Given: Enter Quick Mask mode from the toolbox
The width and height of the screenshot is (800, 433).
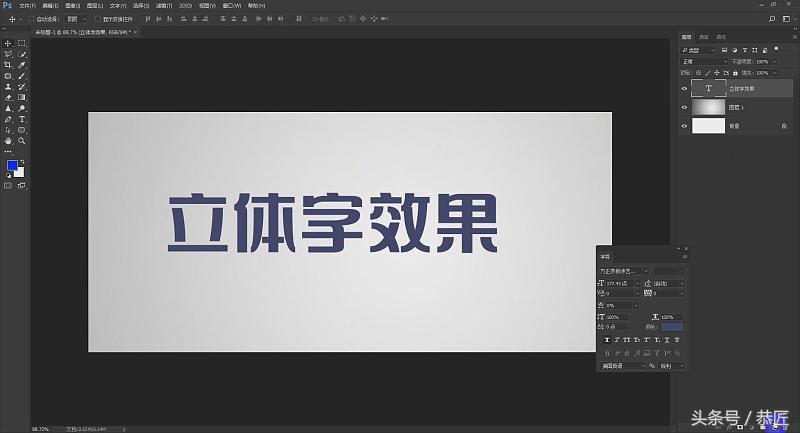Looking at the screenshot, I should pos(8,186).
